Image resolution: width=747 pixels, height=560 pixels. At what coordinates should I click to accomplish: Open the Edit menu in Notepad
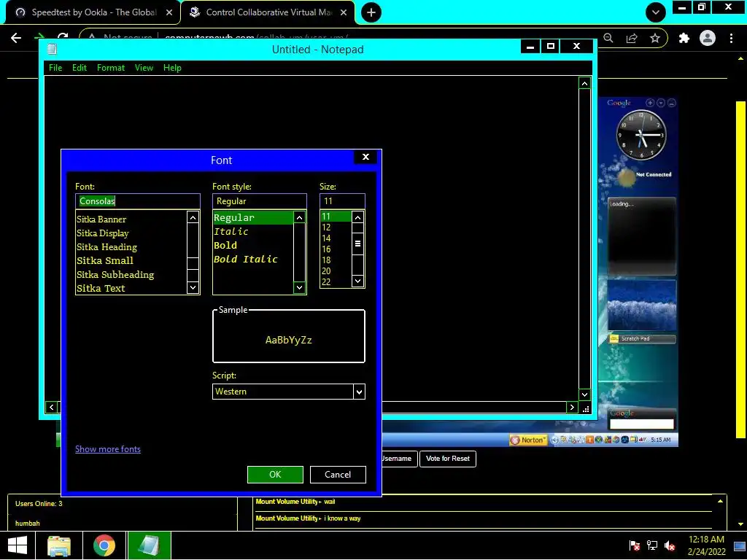click(79, 68)
